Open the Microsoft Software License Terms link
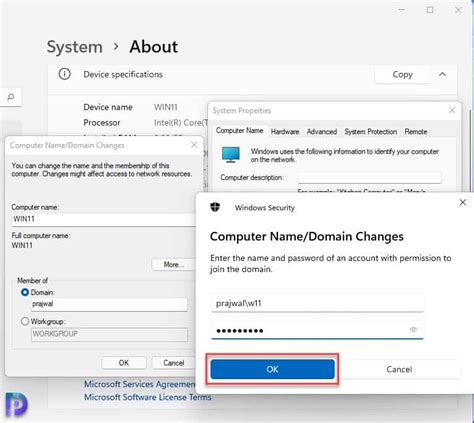Viewport: 474px width, 423px height. (148, 397)
